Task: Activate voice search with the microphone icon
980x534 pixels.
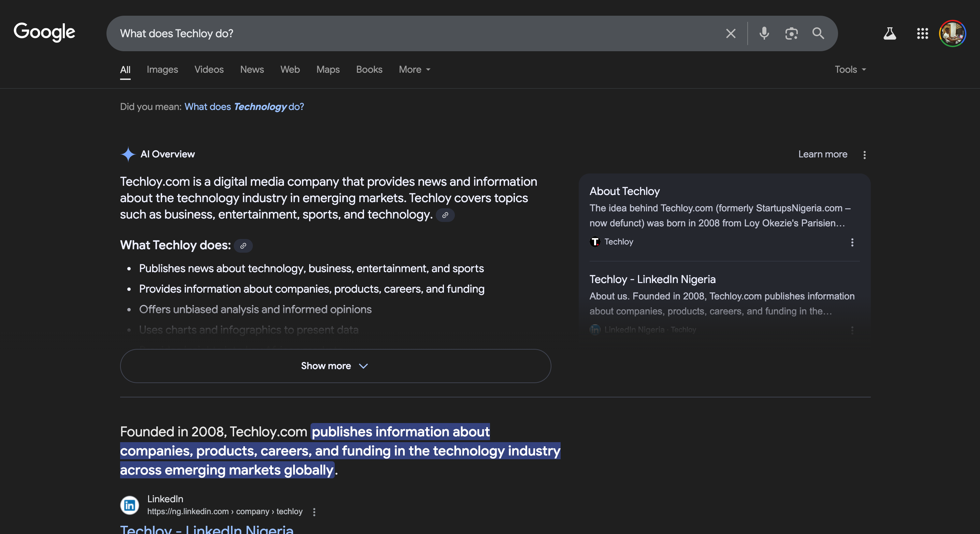Action: [x=764, y=33]
